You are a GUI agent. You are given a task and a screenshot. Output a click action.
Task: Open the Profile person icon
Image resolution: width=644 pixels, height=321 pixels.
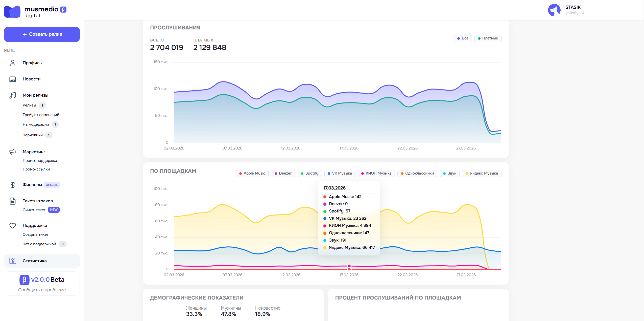pos(13,63)
